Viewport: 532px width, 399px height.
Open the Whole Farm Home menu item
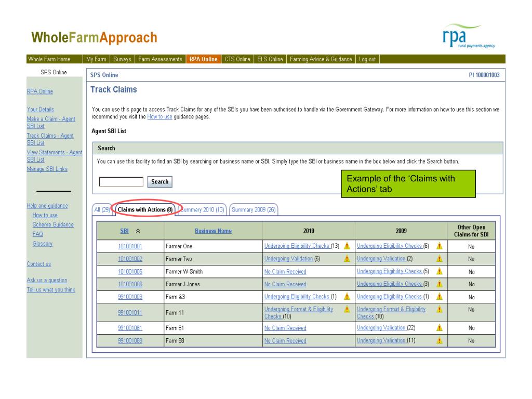(49, 59)
